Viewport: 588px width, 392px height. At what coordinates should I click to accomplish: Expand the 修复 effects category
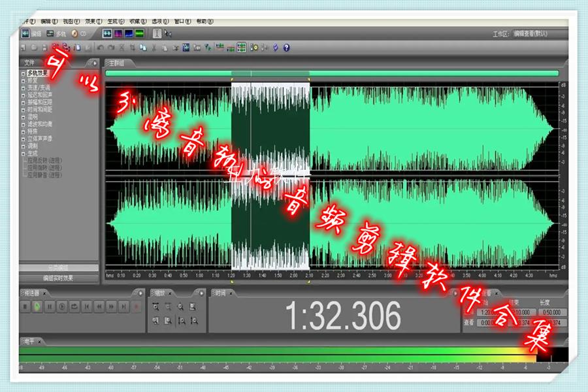tap(24, 80)
